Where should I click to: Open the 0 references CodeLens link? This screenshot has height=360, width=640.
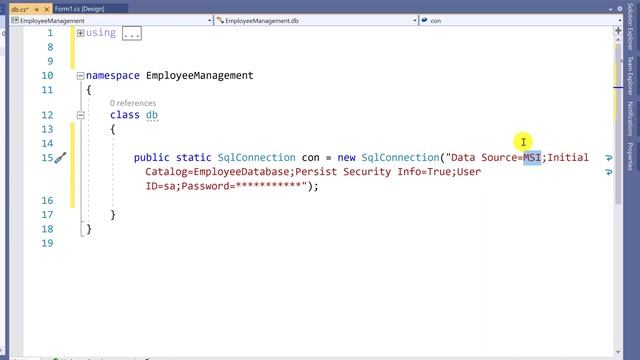pos(133,103)
